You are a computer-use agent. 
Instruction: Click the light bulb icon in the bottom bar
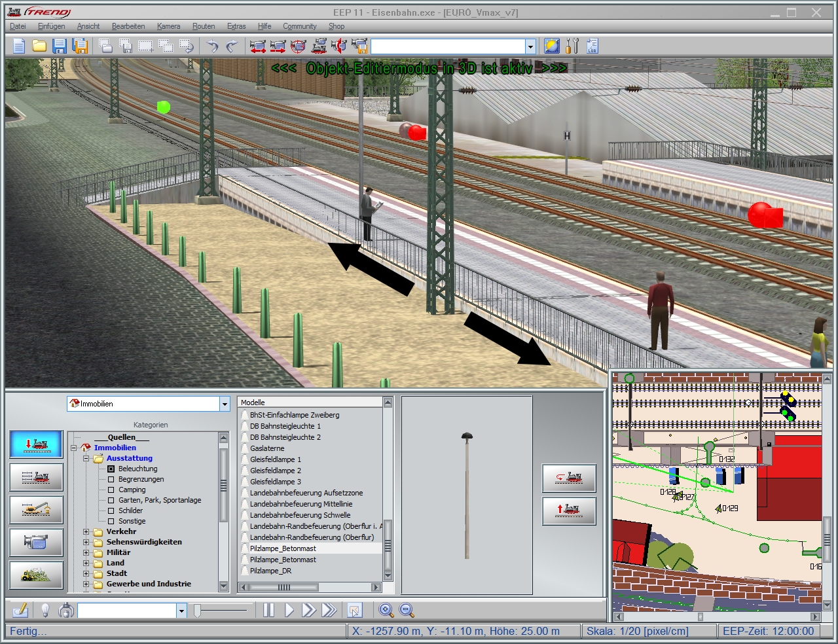[45, 610]
